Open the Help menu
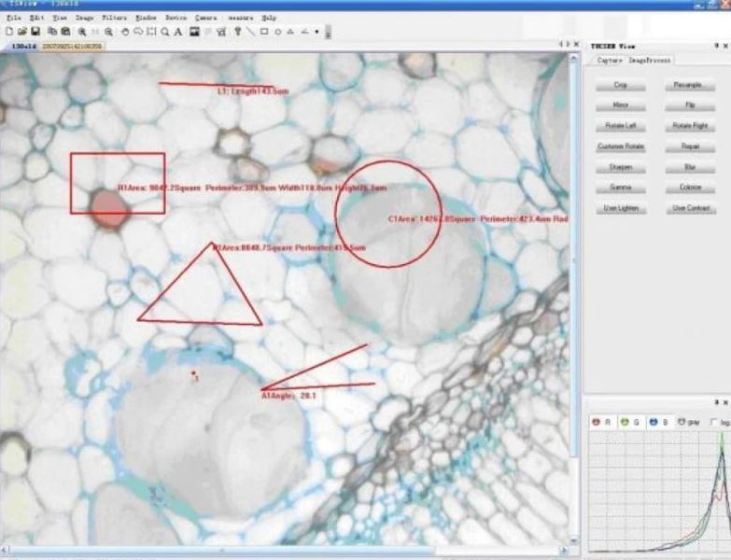 (x=269, y=18)
